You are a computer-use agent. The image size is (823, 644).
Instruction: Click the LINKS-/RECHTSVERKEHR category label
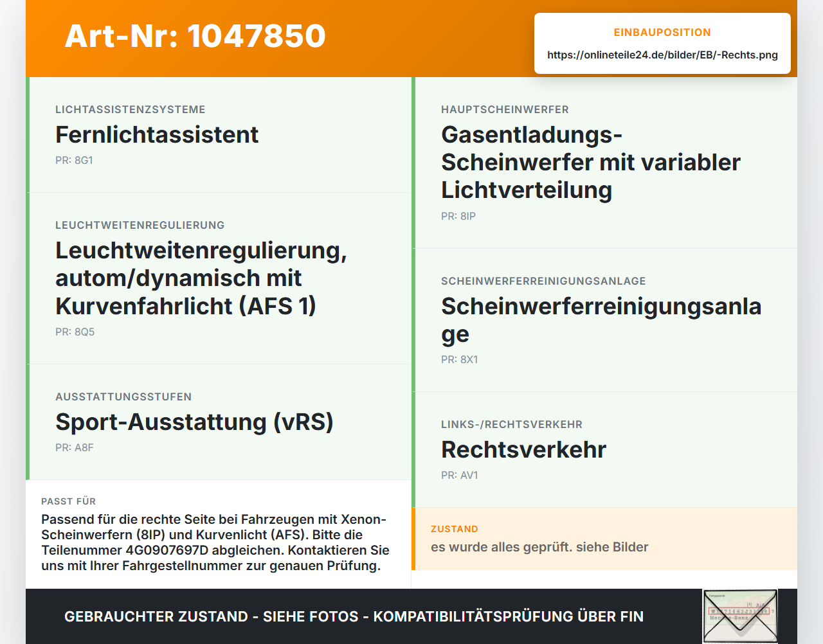click(x=512, y=425)
